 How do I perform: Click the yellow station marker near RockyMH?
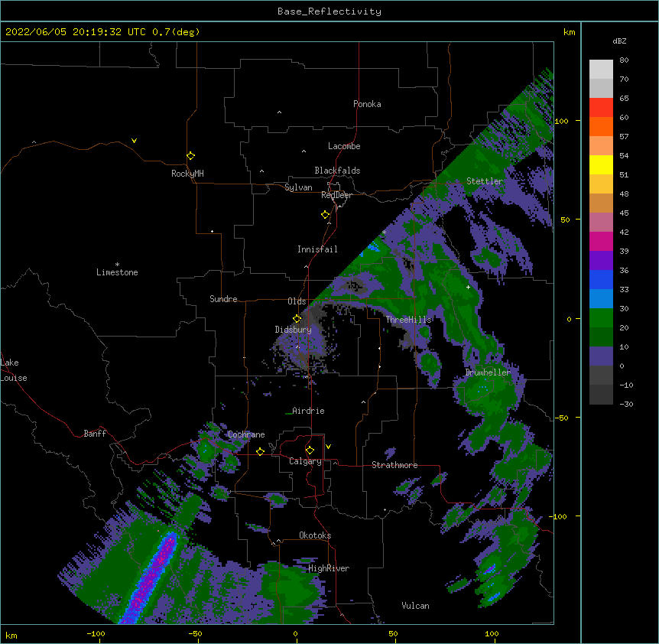pyautogui.click(x=190, y=156)
